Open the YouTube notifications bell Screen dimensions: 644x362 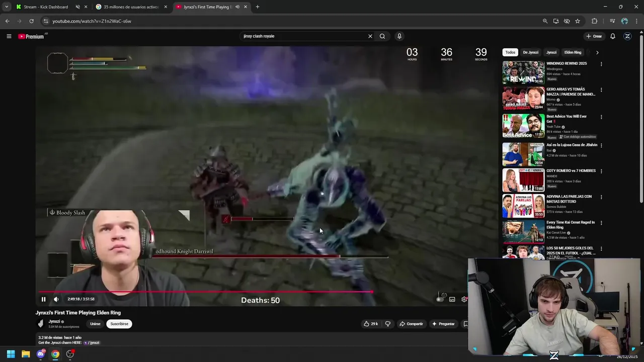point(613,36)
